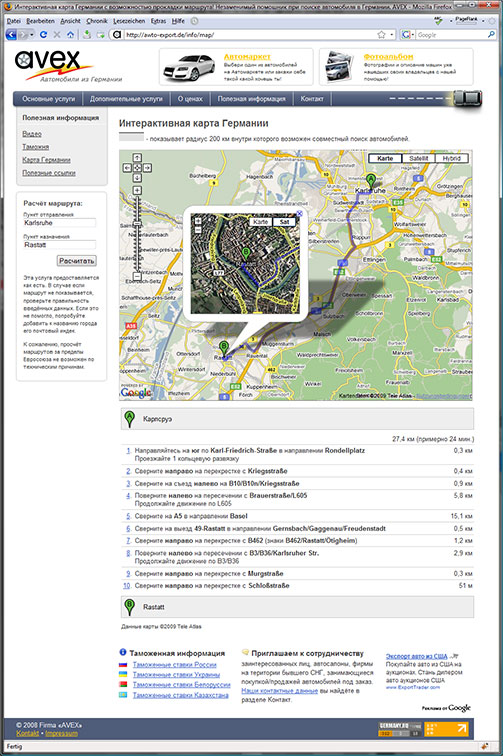
Task: Click the Автомаркет car thumbnail
Action: tap(189, 68)
